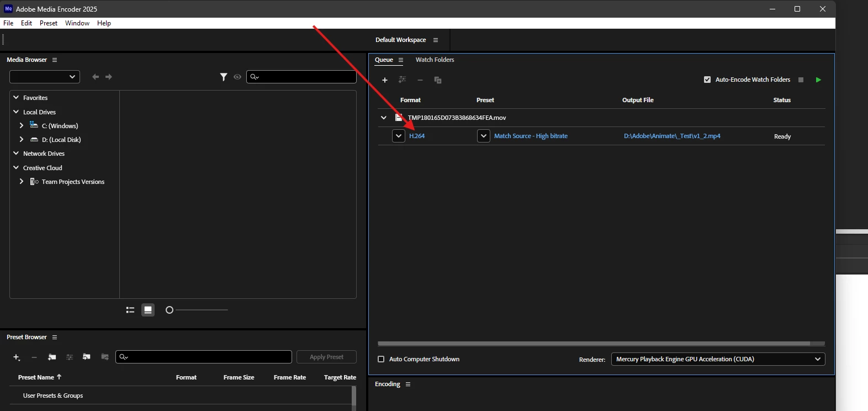The image size is (868, 411).
Task: Open the Preset Browser panel menu icon
Action: [55, 337]
